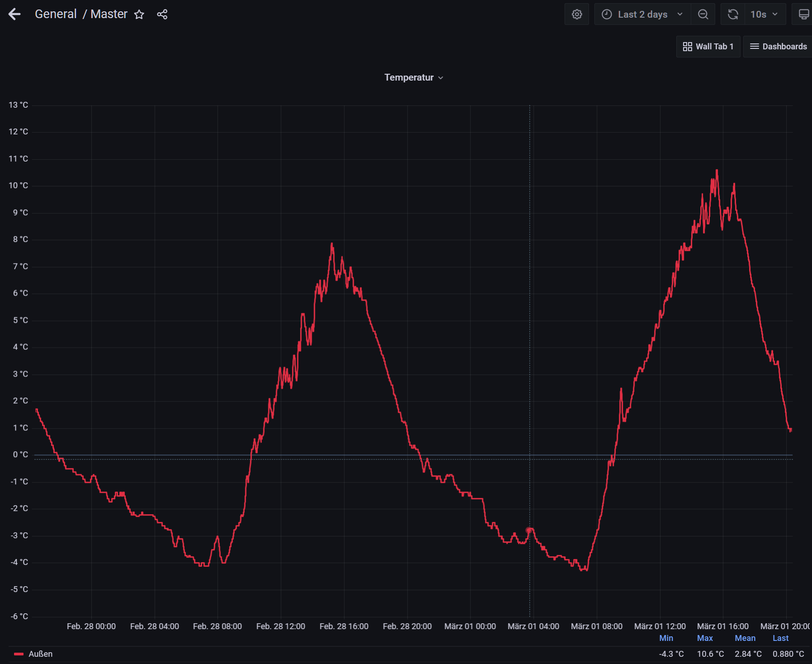Click x-axis label März 01 08:00
The height and width of the screenshot is (664, 812).
[x=597, y=626]
